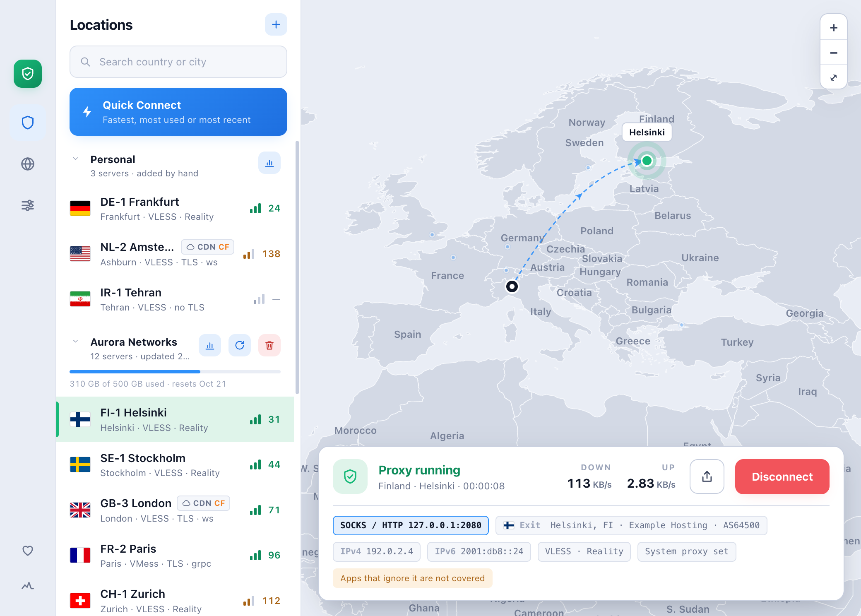The height and width of the screenshot is (616, 861).
Task: Refresh the Aurora Networks subscription
Action: (x=240, y=345)
